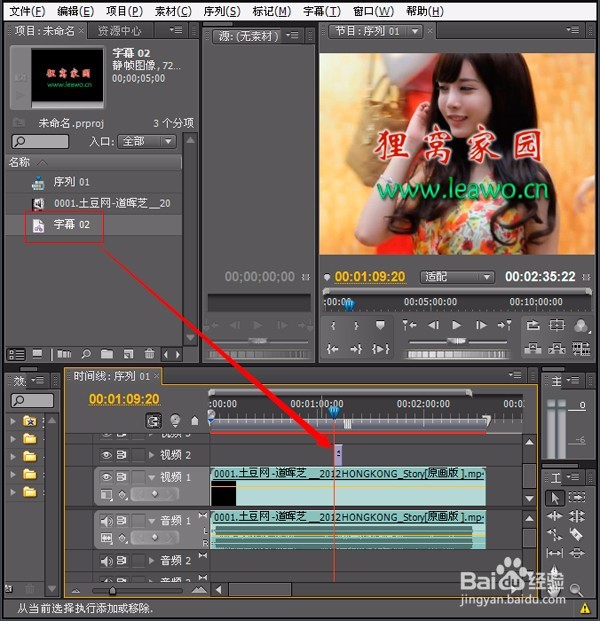600x621 pixels.
Task: Step back one frame in program monitor
Action: pyautogui.click(x=434, y=325)
